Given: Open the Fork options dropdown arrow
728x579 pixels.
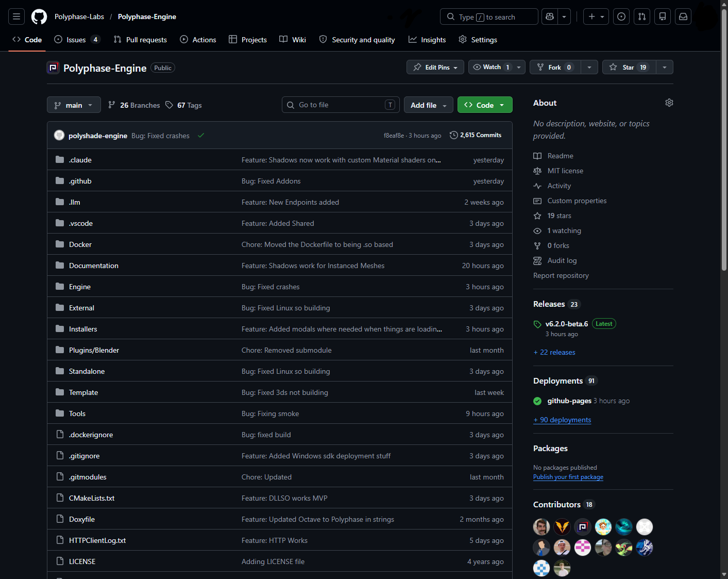Looking at the screenshot, I should (x=589, y=67).
